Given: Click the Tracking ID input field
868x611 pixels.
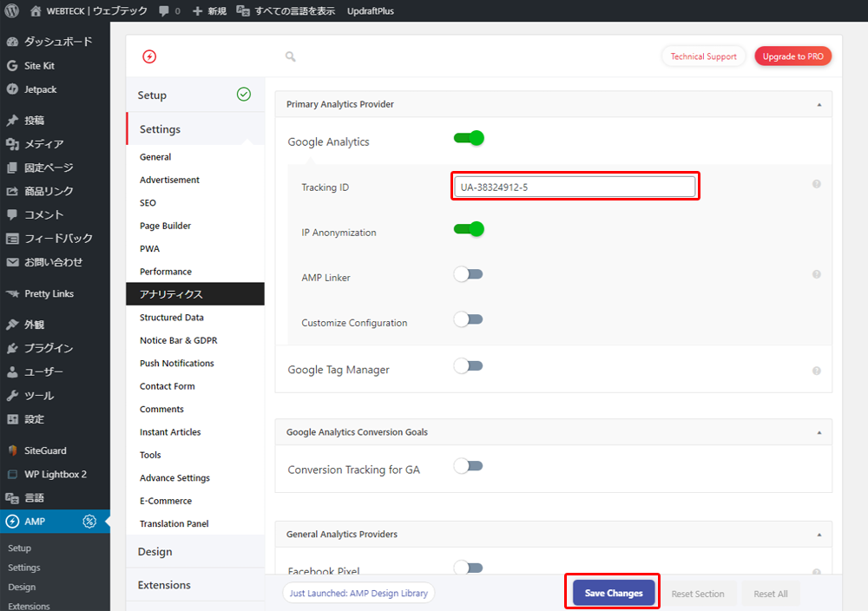Looking at the screenshot, I should [x=575, y=187].
